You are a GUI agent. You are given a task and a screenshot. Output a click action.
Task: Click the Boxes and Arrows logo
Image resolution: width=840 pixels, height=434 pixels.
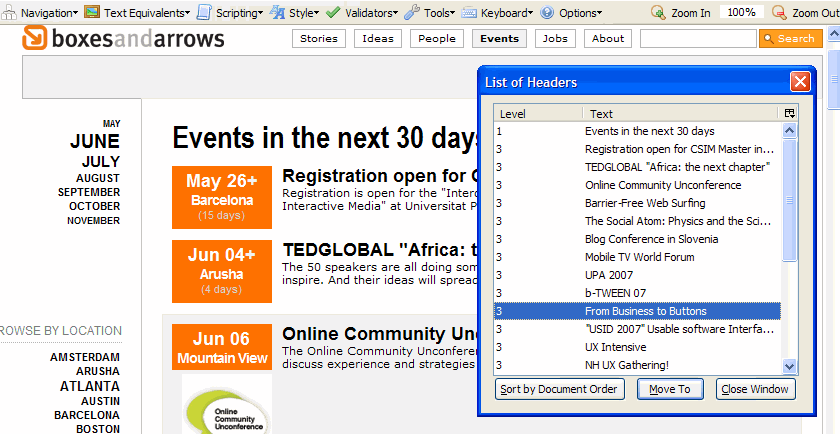pyautogui.click(x=123, y=38)
